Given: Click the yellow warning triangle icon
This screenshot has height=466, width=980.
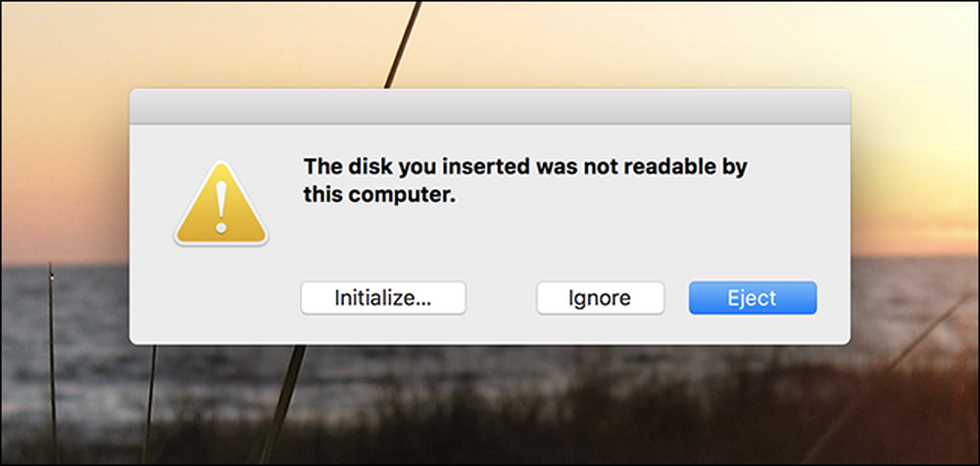Looking at the screenshot, I should point(221,204).
